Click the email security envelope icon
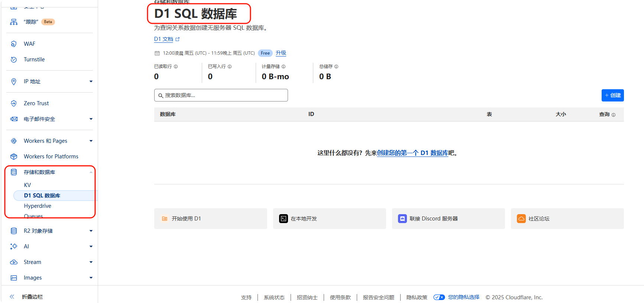644x303 pixels. pyautogui.click(x=14, y=119)
